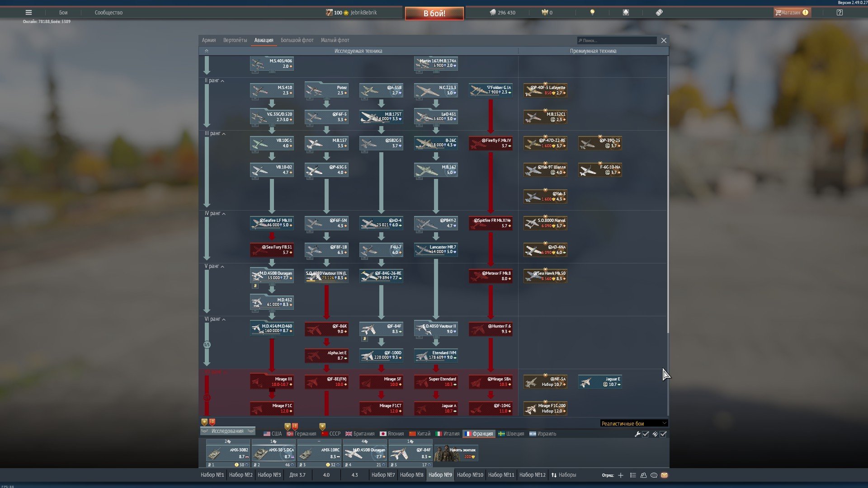This screenshot has height=488, width=868.
Task: Toggle the Исследования research panel
Action: click(227, 431)
